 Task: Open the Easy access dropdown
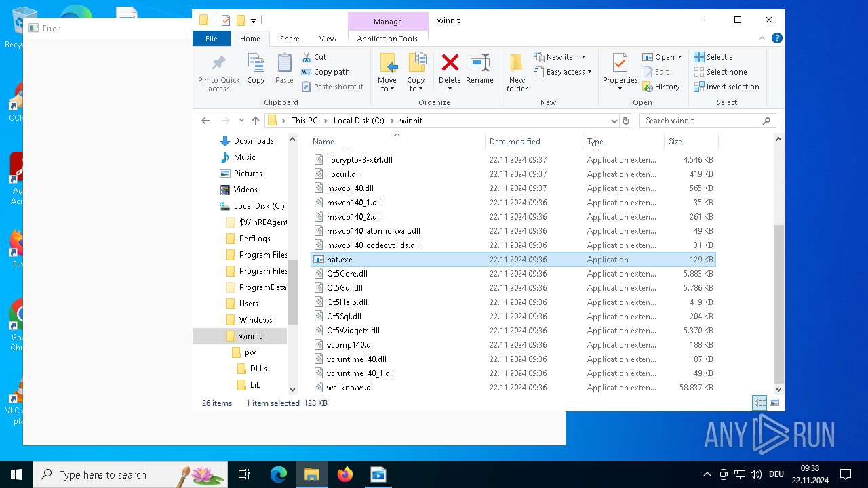[563, 72]
